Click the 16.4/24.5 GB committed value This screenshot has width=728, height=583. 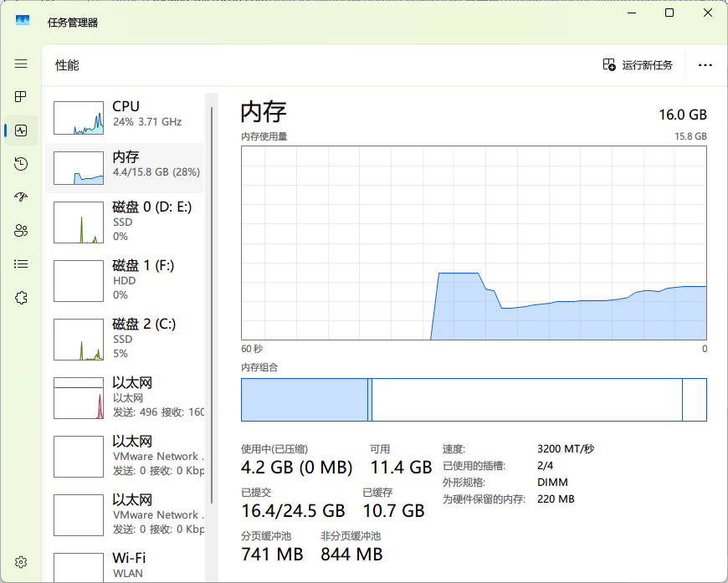293,511
